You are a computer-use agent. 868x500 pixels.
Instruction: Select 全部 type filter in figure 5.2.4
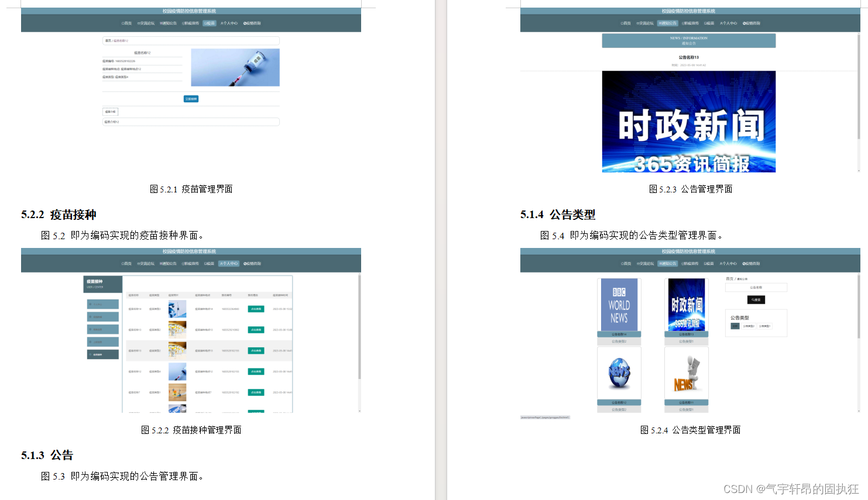[x=735, y=326]
